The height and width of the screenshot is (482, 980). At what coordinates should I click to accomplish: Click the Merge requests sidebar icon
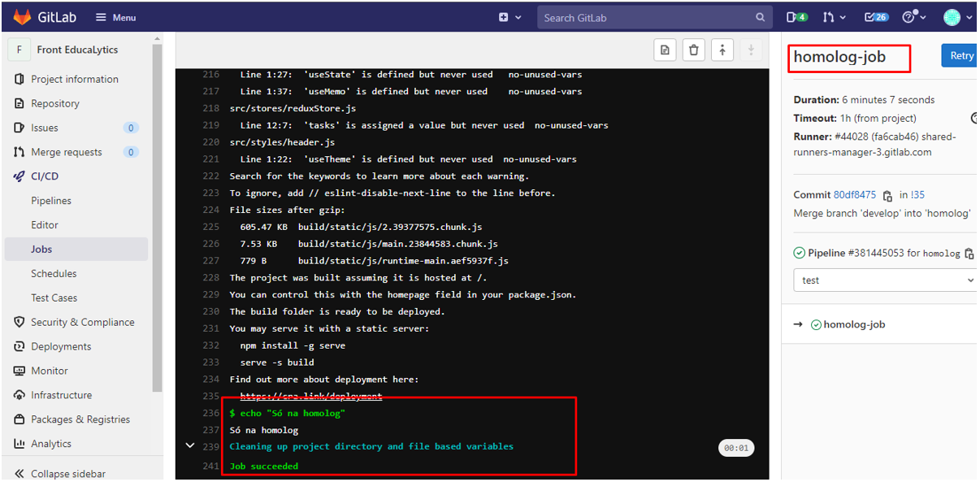tap(20, 152)
